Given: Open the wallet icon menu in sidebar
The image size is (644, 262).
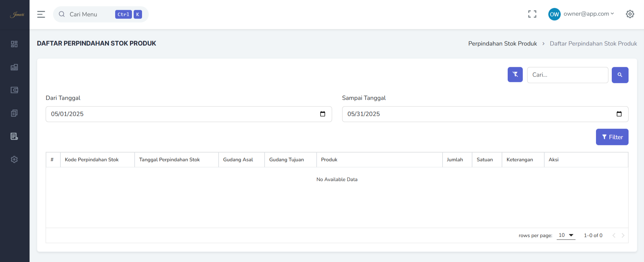Looking at the screenshot, I should click(14, 90).
